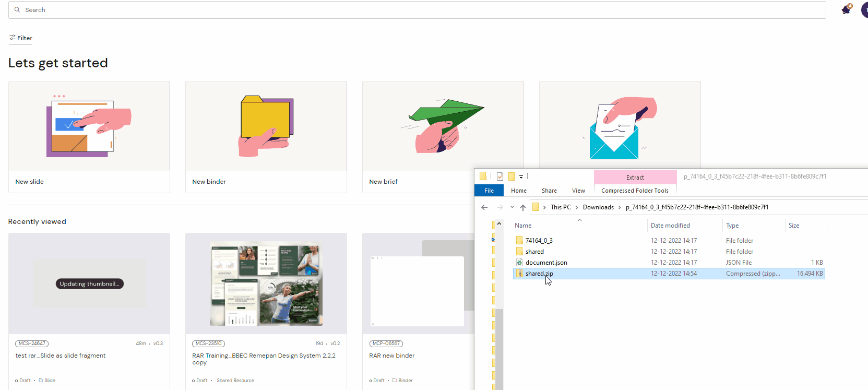Sort files by Date modified column
Image resolution: width=868 pixels, height=390 pixels.
click(x=670, y=226)
